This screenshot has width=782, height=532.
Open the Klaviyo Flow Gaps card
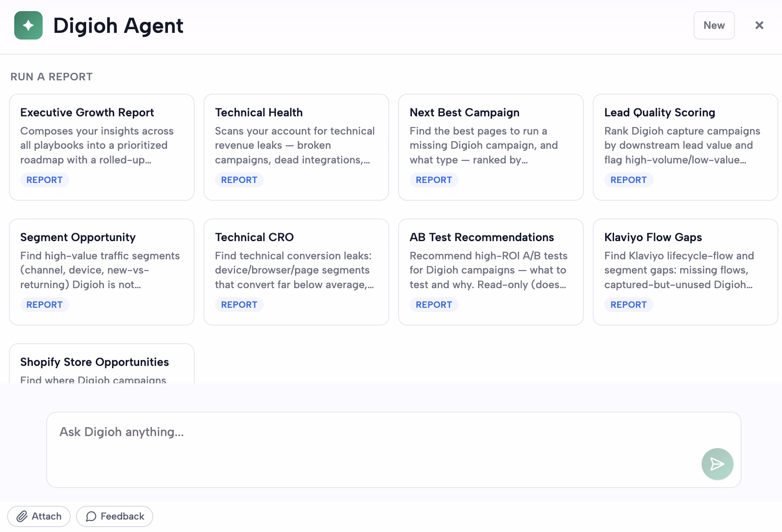coord(686,272)
